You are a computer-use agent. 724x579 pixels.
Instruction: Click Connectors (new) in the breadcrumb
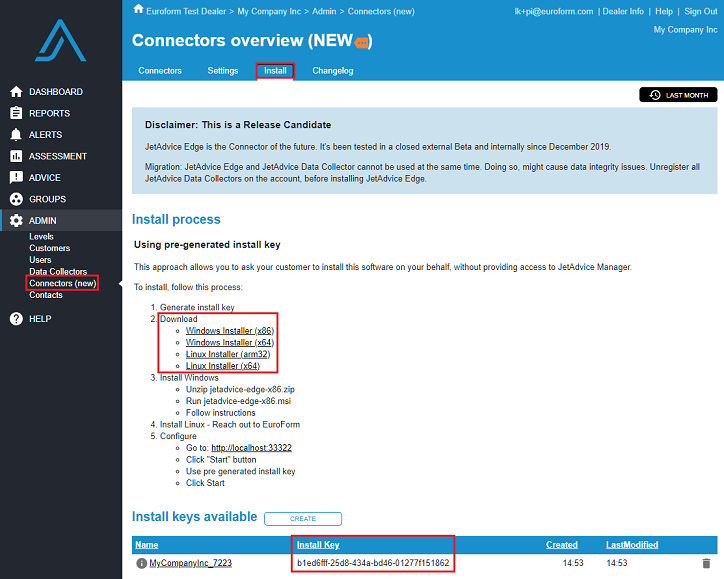pos(381,12)
